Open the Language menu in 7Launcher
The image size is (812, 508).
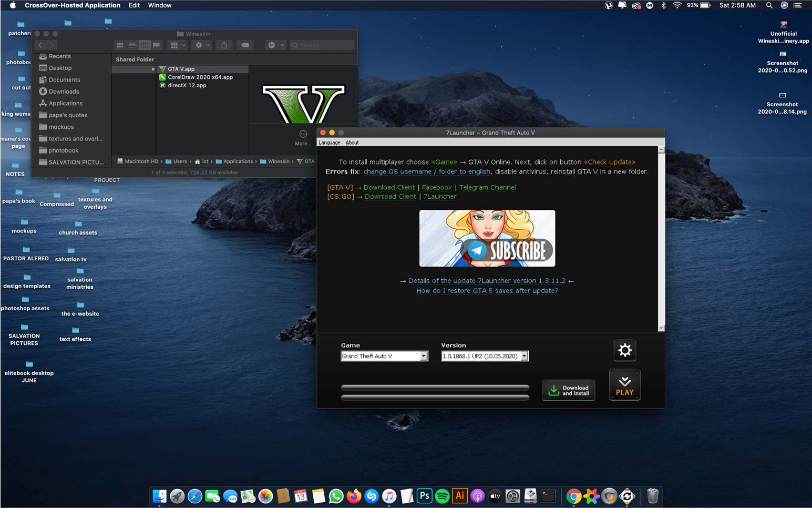[330, 143]
